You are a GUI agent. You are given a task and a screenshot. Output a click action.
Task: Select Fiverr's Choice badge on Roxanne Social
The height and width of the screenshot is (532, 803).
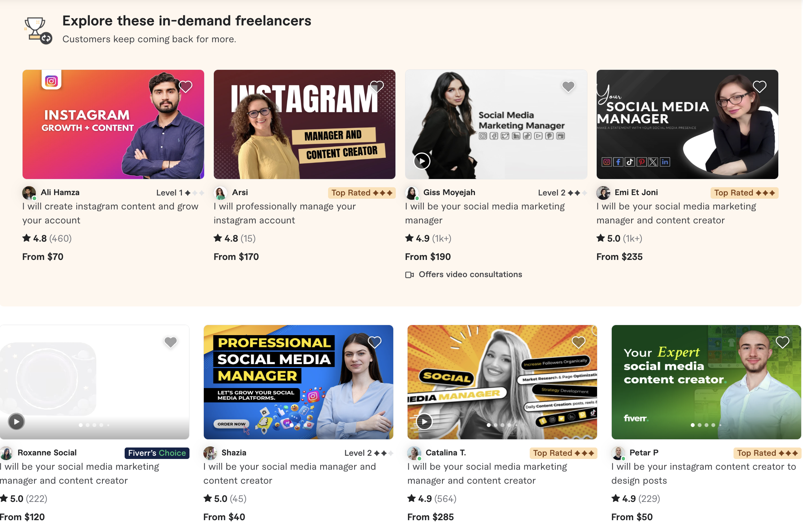point(157,453)
